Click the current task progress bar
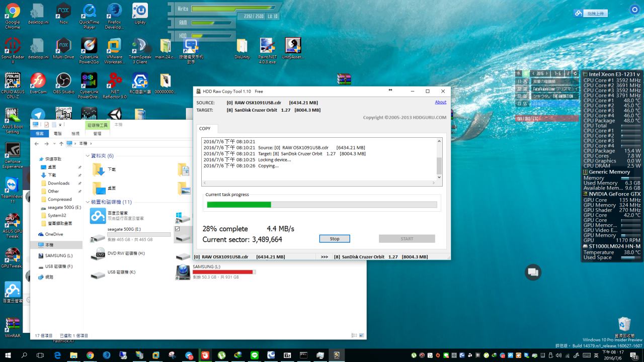This screenshot has height=362, width=644. click(x=322, y=205)
